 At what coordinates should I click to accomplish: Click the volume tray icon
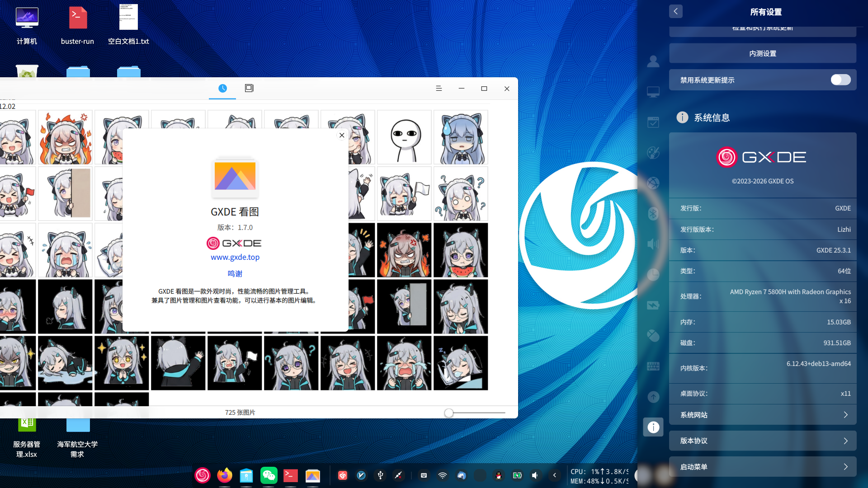[x=535, y=475]
